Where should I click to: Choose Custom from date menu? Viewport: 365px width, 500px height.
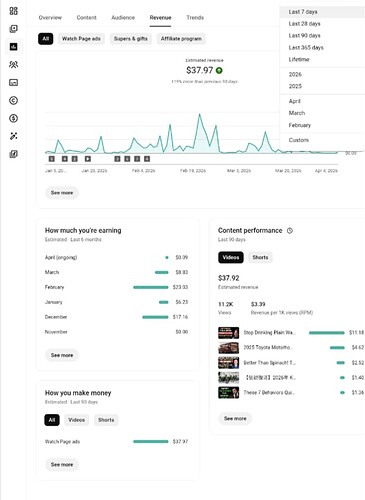[322, 140]
